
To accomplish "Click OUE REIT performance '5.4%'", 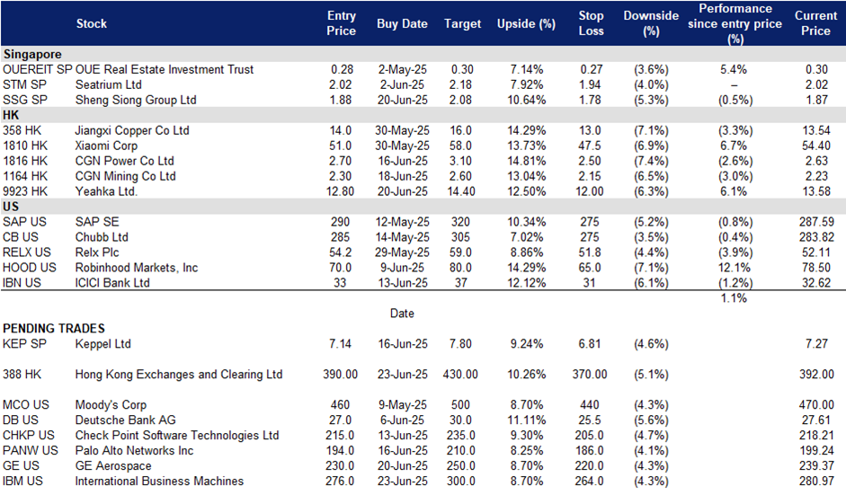I will tap(734, 69).
